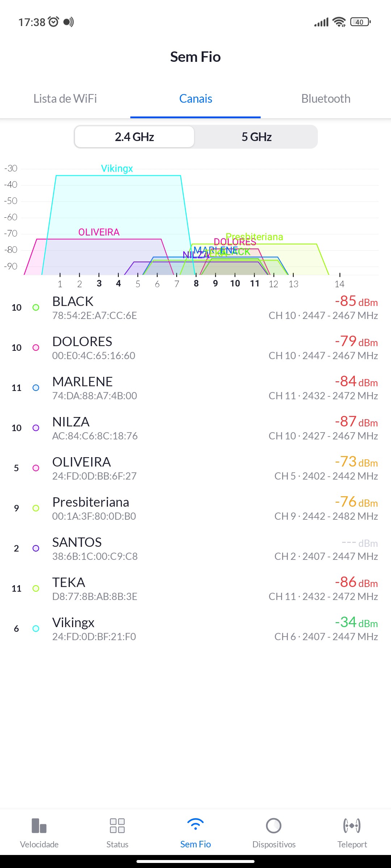This screenshot has height=868, width=391.
Task: Switch to the 5 GHz band
Action: point(256,137)
